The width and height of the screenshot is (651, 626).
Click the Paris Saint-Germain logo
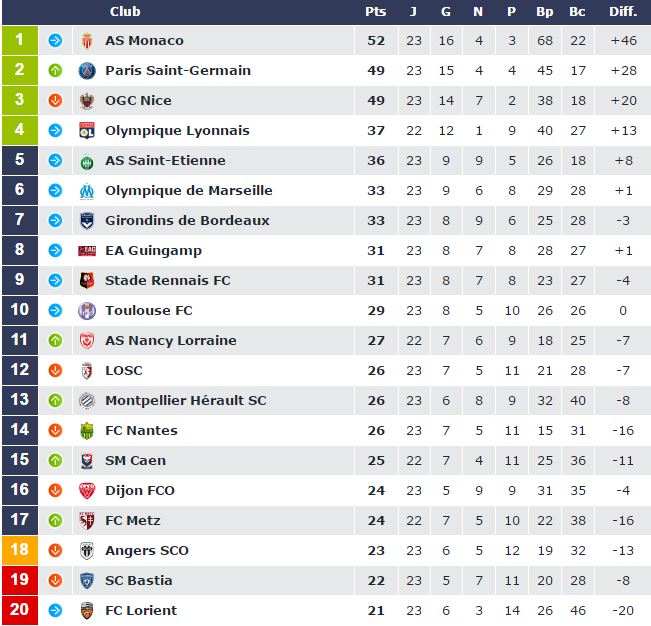[87, 71]
